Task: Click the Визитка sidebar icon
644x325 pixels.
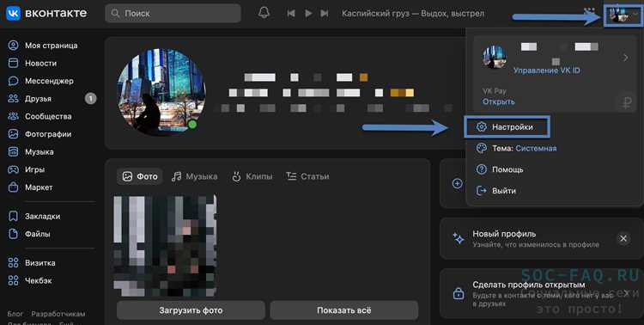Action: (13, 262)
